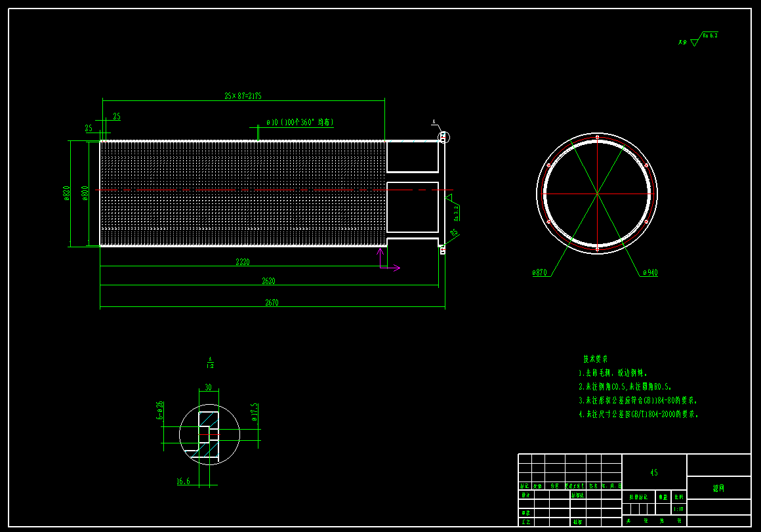Click the "16.6" dimension in detail view
Screen dimensions: 761x532
tap(184, 481)
